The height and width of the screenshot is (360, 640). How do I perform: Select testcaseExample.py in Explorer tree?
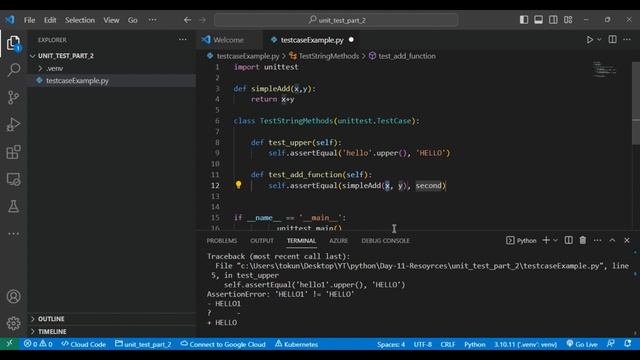point(111,80)
